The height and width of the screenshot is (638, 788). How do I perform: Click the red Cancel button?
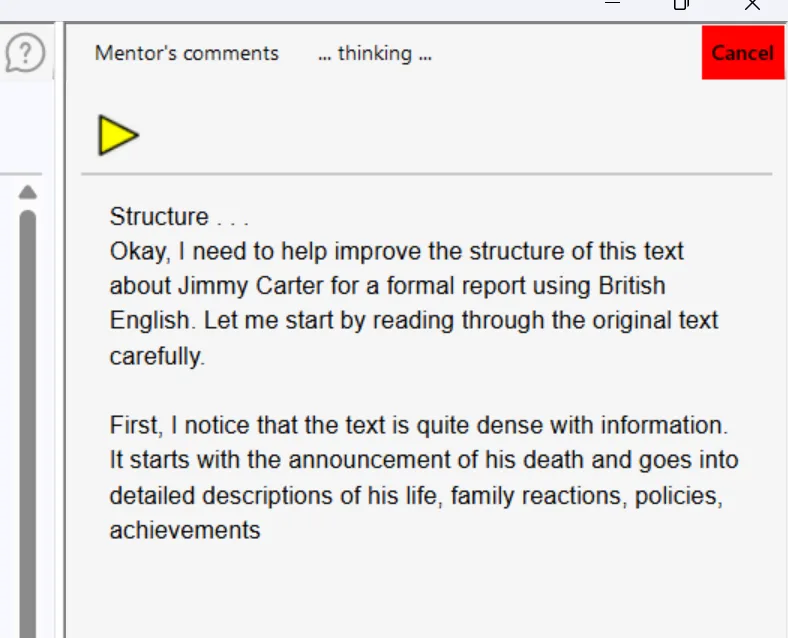(743, 53)
